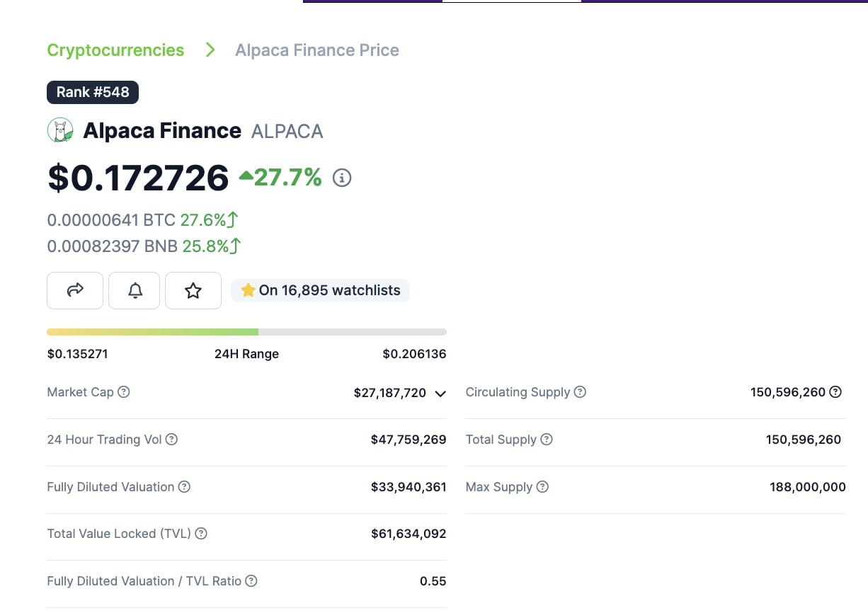Image resolution: width=868 pixels, height=613 pixels.
Task: Click the price alert bell icon
Action: coord(134,290)
